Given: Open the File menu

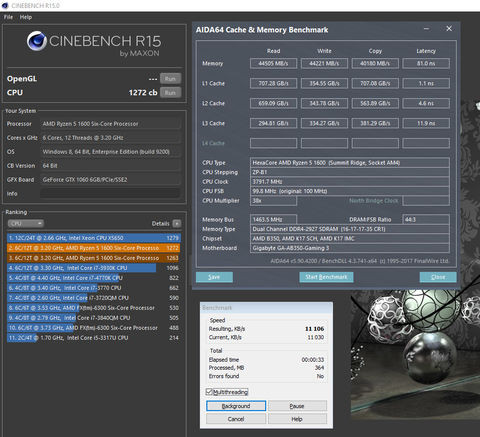Looking at the screenshot, I should [8, 17].
